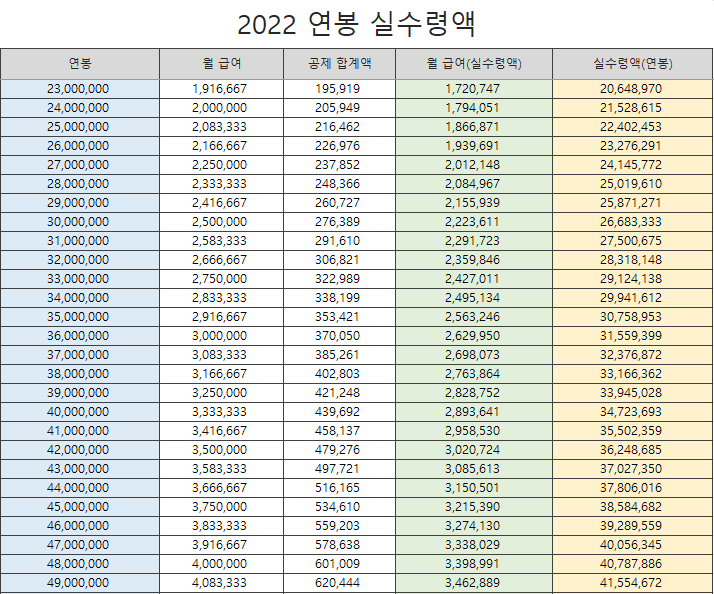This screenshot has width=714, height=594.
Task: Click net monthly pay 2,012,148
Action: tap(473, 165)
